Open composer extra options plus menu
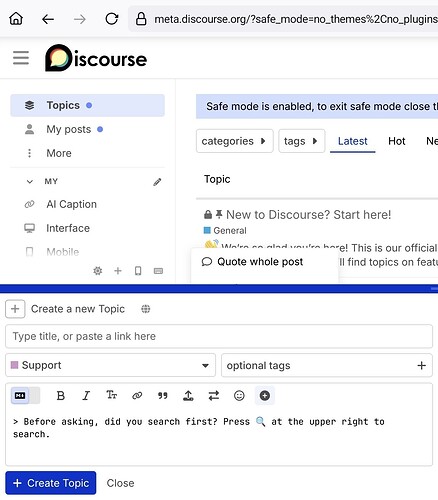 pyautogui.click(x=265, y=396)
